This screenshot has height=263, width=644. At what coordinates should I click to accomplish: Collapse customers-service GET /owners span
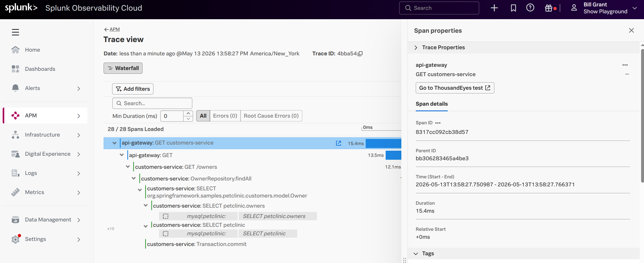128,167
